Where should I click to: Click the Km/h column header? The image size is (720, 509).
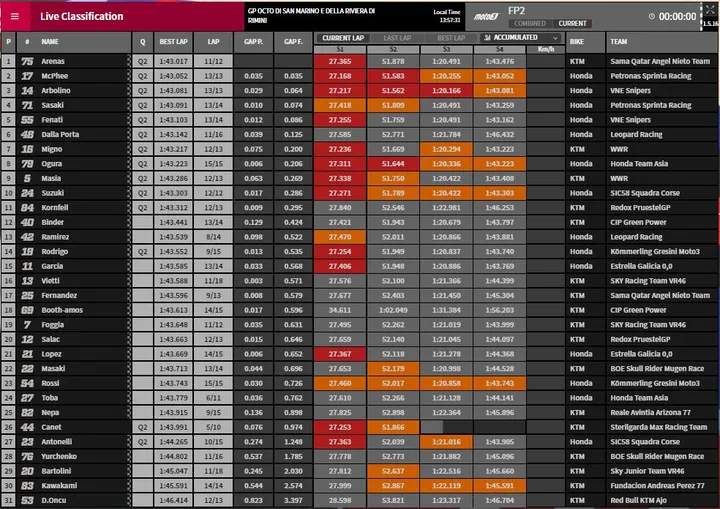[546, 49]
